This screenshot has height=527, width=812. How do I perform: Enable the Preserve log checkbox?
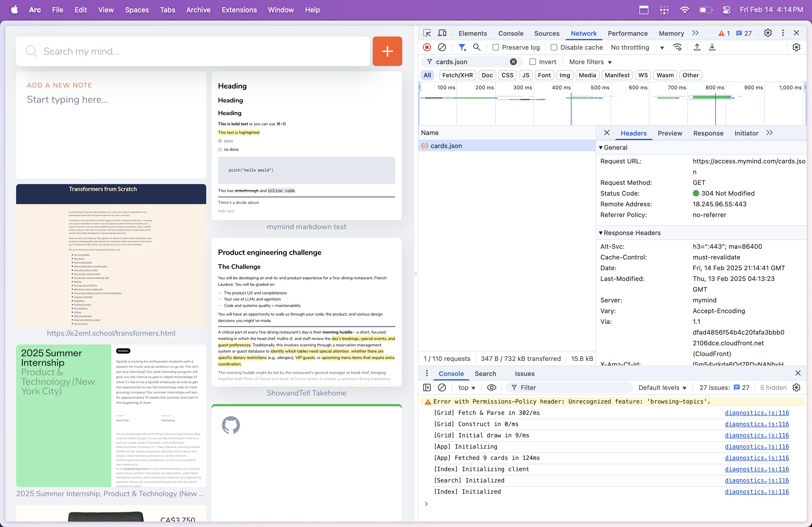click(x=496, y=47)
